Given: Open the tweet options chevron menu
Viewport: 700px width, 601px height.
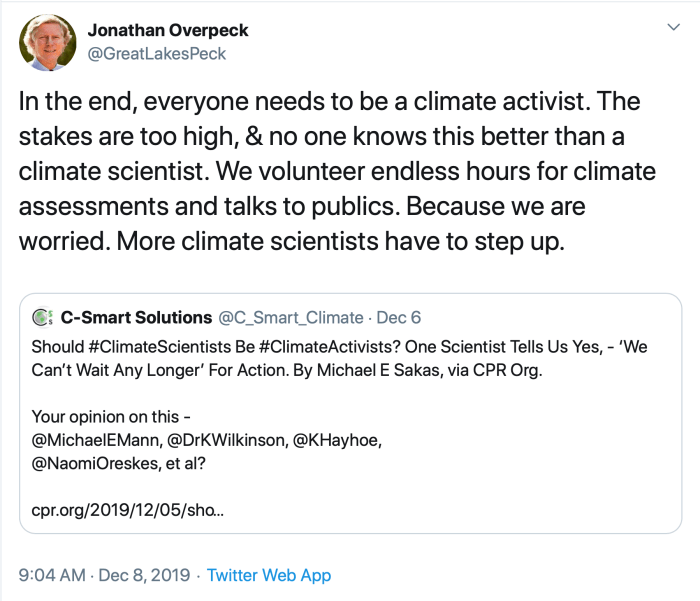Looking at the screenshot, I should [x=674, y=29].
